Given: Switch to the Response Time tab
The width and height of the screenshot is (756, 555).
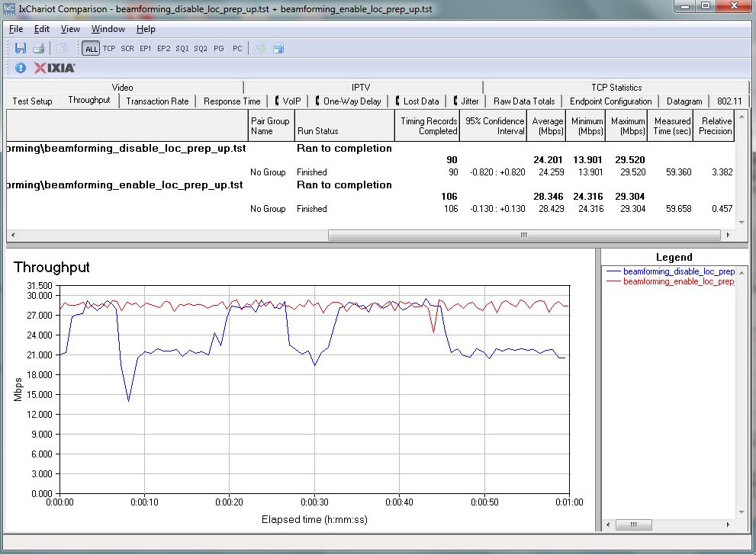Looking at the screenshot, I should click(232, 101).
